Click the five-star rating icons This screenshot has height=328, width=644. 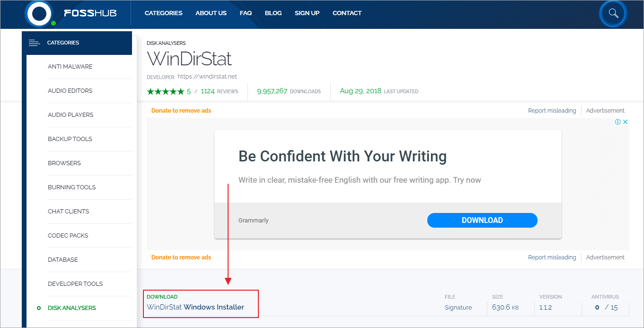pos(165,91)
